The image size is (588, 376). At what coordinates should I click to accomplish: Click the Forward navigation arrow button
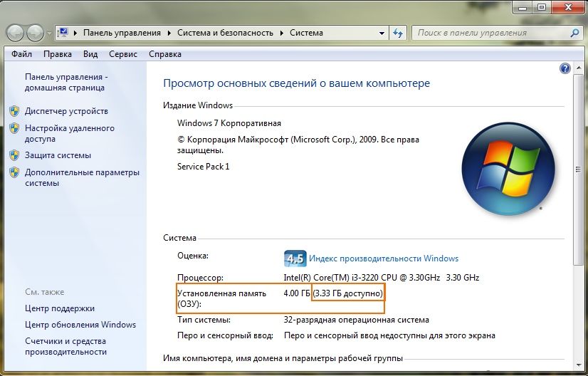tap(35, 33)
